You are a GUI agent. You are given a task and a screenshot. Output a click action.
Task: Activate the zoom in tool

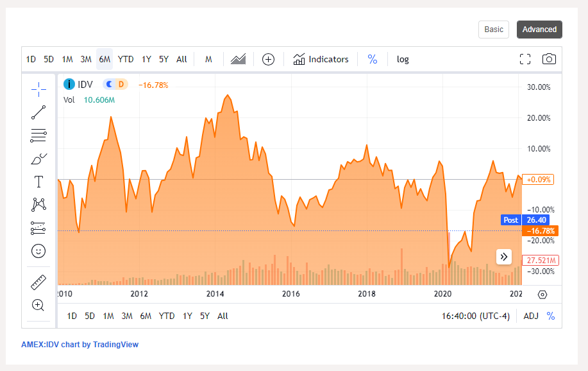point(38,306)
